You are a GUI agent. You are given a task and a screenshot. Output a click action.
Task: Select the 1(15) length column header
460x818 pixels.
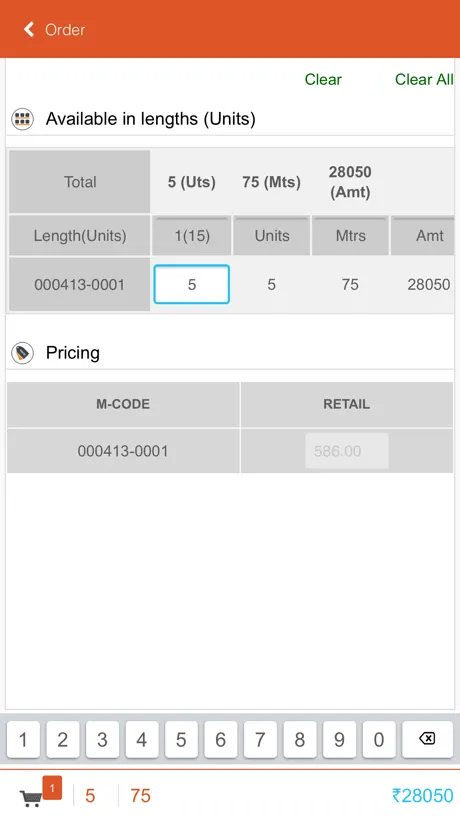[x=192, y=236]
